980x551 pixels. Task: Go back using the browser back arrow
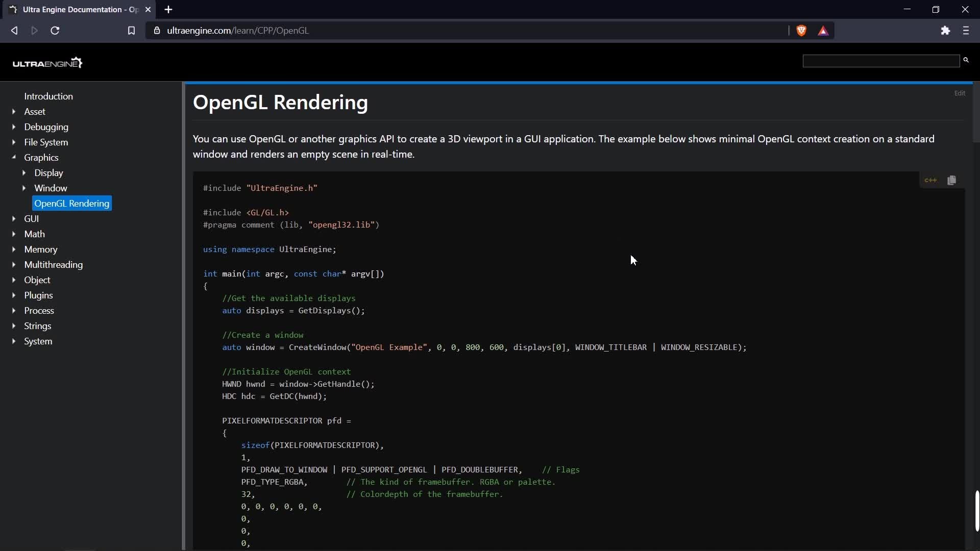[14, 31]
